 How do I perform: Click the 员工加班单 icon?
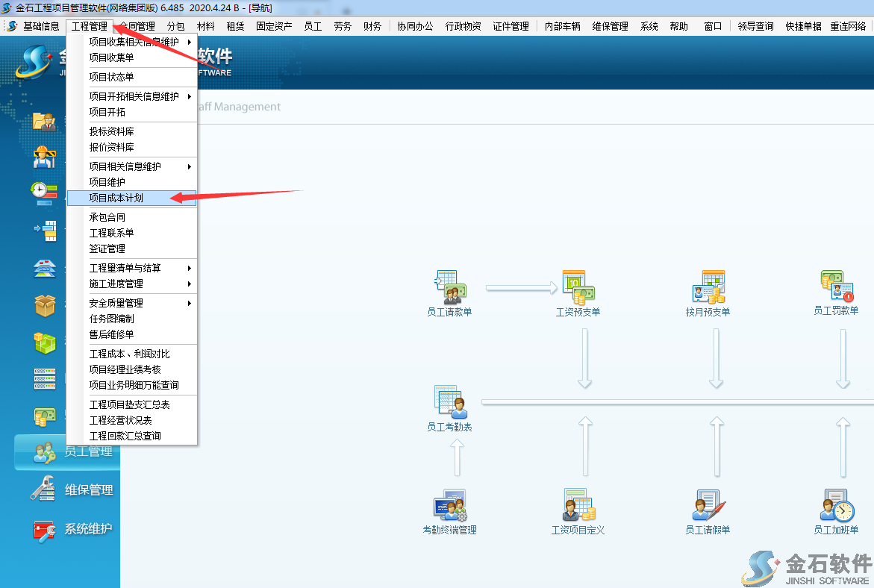click(x=836, y=506)
